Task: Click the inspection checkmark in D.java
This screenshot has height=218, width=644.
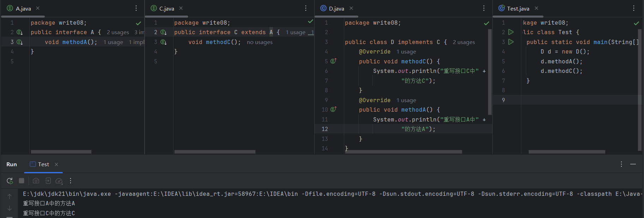Action: click(487, 23)
